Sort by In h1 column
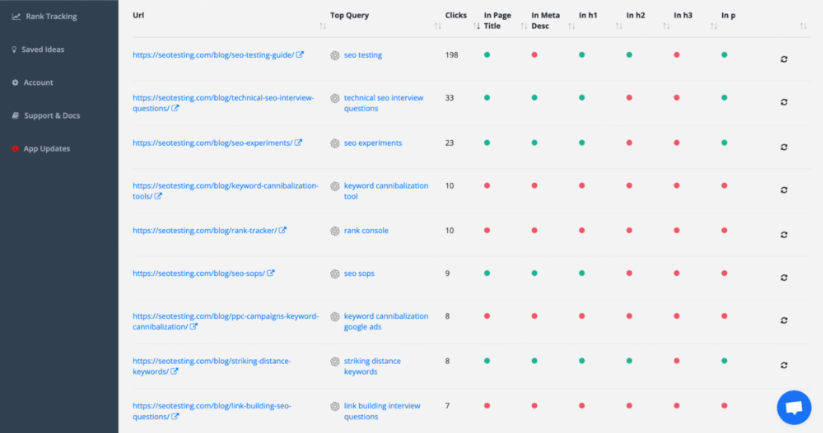 pos(619,26)
